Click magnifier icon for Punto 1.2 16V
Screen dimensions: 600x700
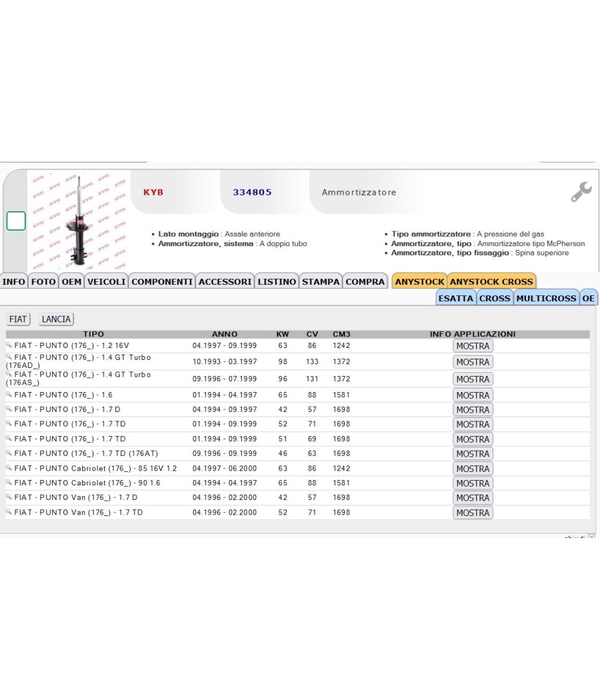[x=9, y=345]
